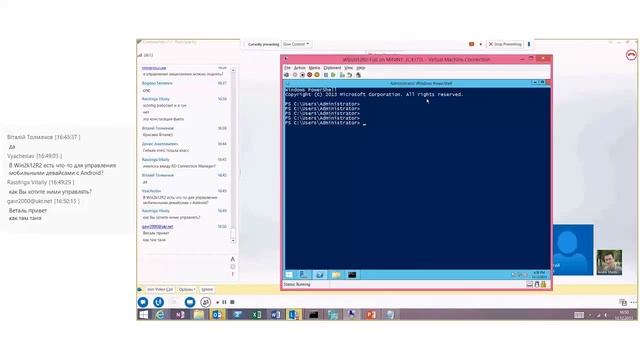Click 'Bogdan Semenov' name in chat panel
Screen dimensions: 640x360
pos(157,83)
